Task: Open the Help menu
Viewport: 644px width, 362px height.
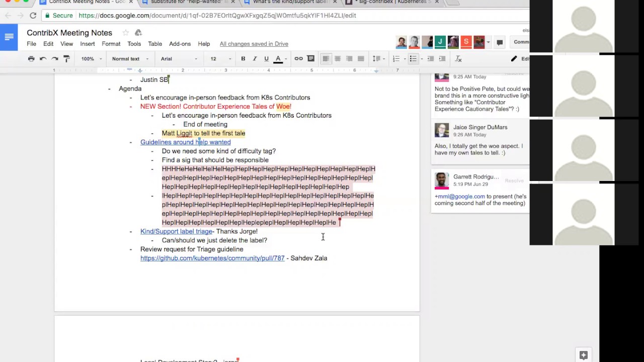Action: 204,44
